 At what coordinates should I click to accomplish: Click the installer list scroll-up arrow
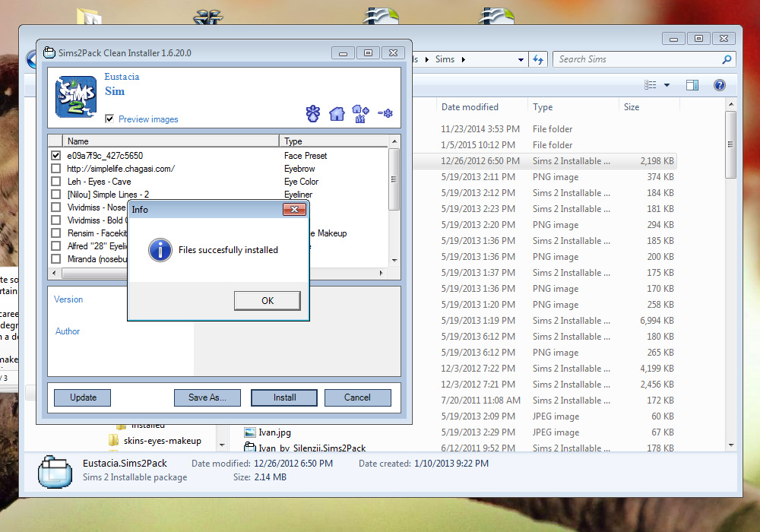click(394, 141)
